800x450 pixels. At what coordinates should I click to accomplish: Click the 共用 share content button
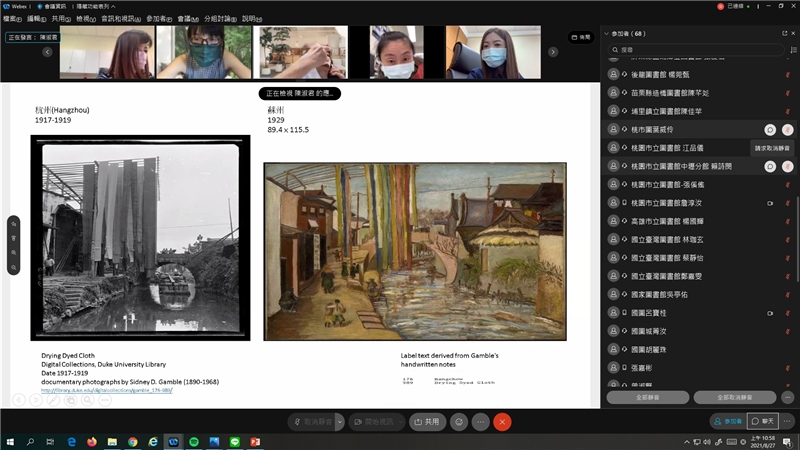click(428, 422)
